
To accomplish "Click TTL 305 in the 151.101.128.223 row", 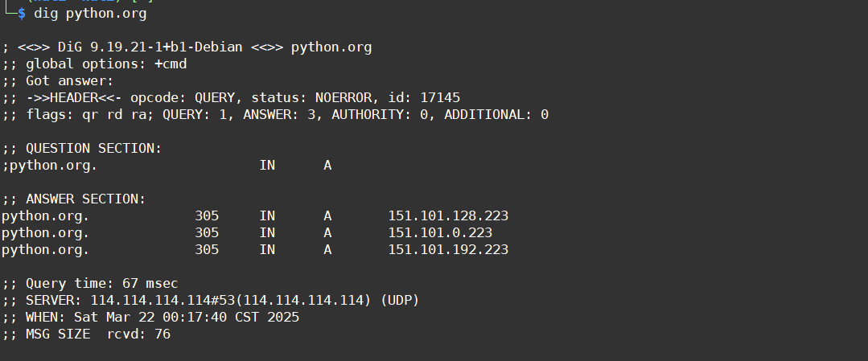I will [x=207, y=216].
